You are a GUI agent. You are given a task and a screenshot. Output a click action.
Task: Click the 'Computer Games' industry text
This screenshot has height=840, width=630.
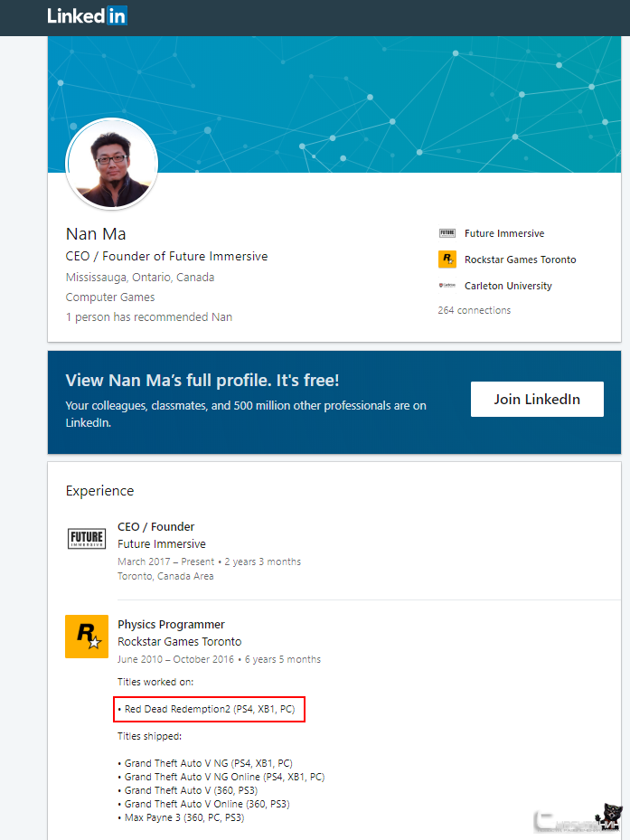coord(110,297)
